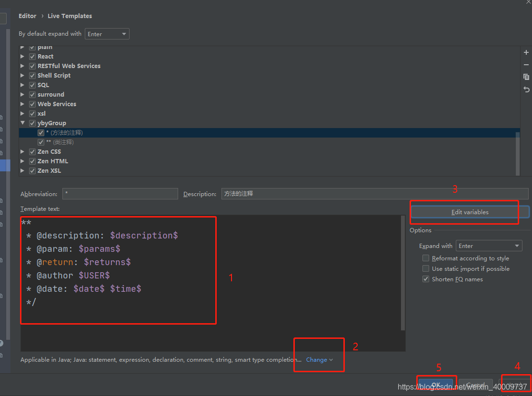Image resolution: width=532 pixels, height=396 pixels.
Task: Add a new live template with plus icon
Action: [526, 52]
